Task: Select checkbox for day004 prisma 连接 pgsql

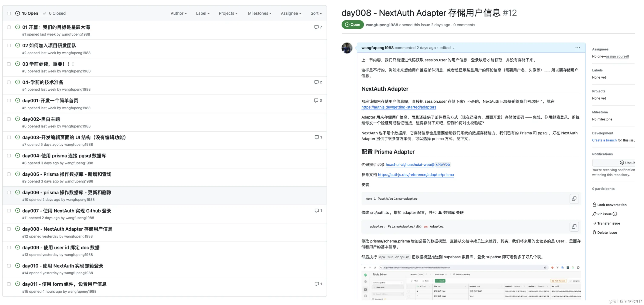Action: tap(9, 156)
